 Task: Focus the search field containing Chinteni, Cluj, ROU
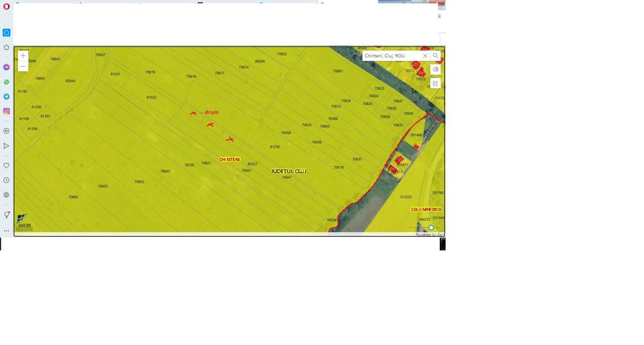point(392,55)
